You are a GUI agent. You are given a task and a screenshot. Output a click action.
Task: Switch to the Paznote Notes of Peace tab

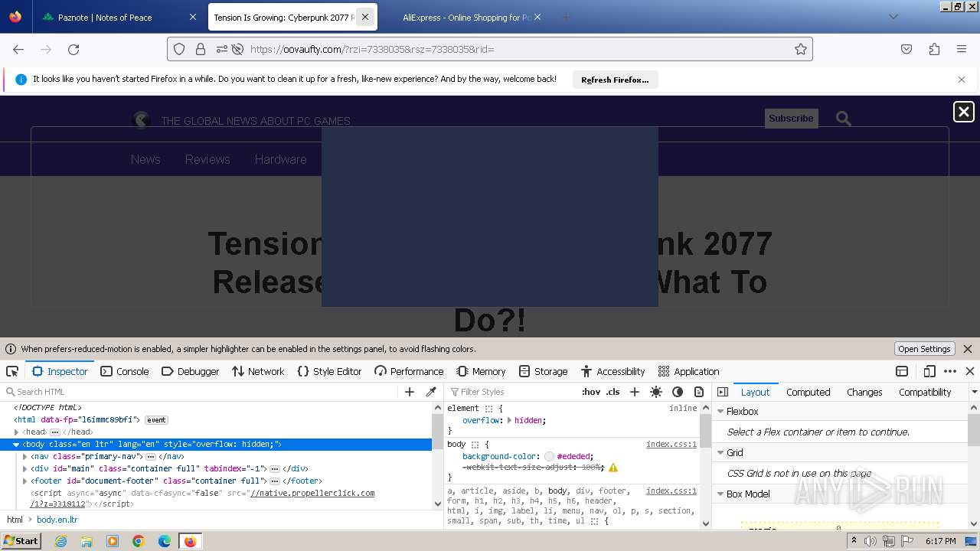click(x=119, y=17)
